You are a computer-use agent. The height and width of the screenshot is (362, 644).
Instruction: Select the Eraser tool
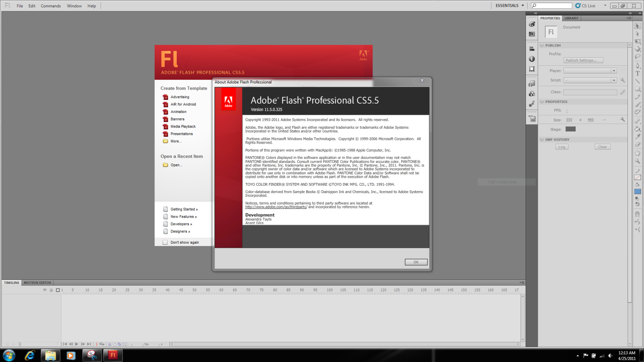pos(638,144)
